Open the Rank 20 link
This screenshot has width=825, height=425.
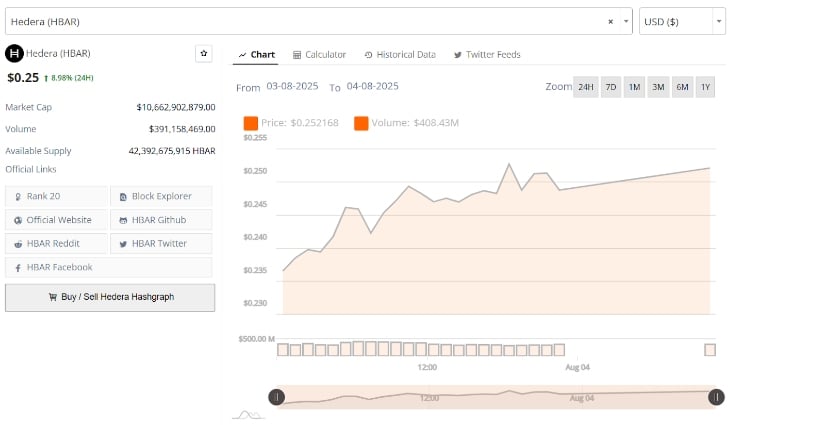56,196
